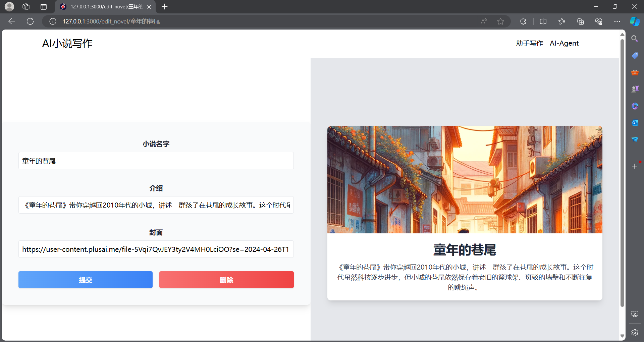Click the browser back arrow

12,21
